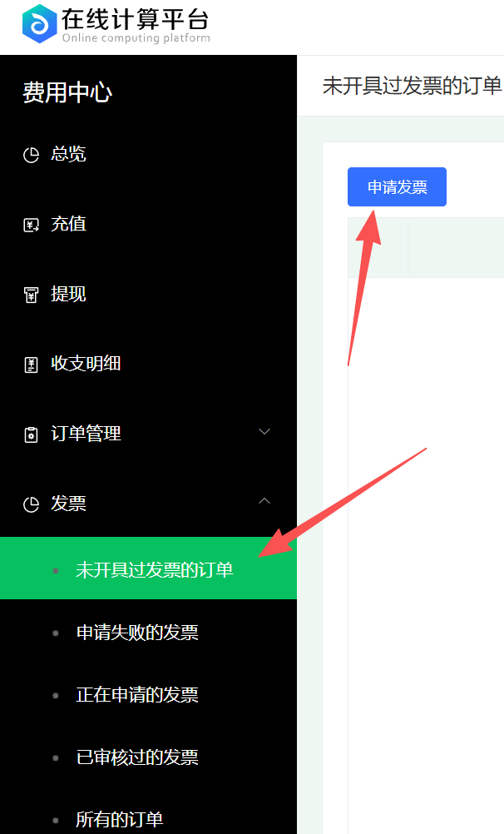Collapse the 发票 submenu chevron
The height and width of the screenshot is (834, 504).
264,501
